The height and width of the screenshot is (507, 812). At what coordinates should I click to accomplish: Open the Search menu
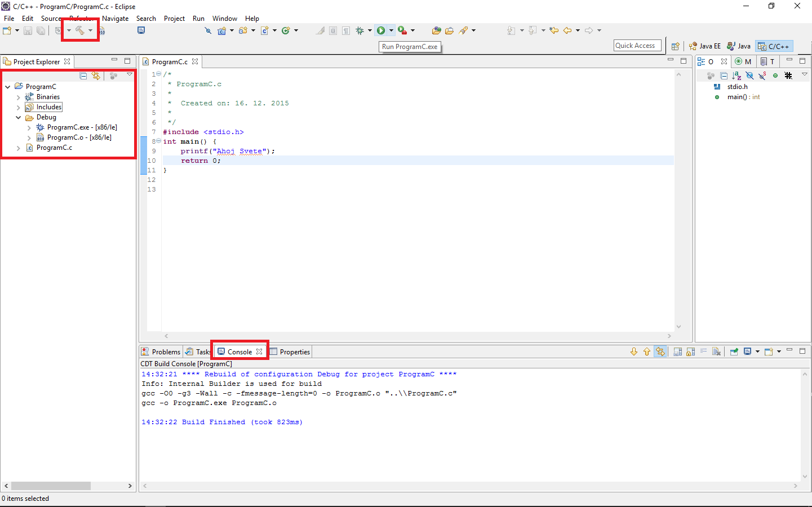click(146, 18)
